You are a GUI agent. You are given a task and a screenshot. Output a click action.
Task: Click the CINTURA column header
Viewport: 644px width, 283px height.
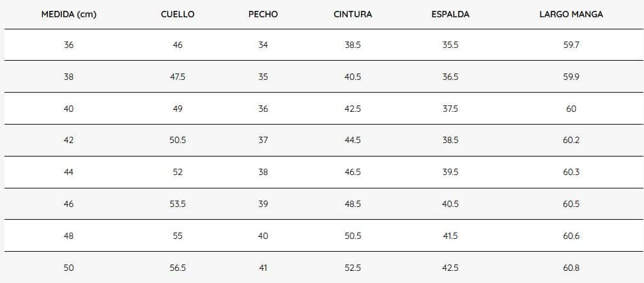coord(353,15)
